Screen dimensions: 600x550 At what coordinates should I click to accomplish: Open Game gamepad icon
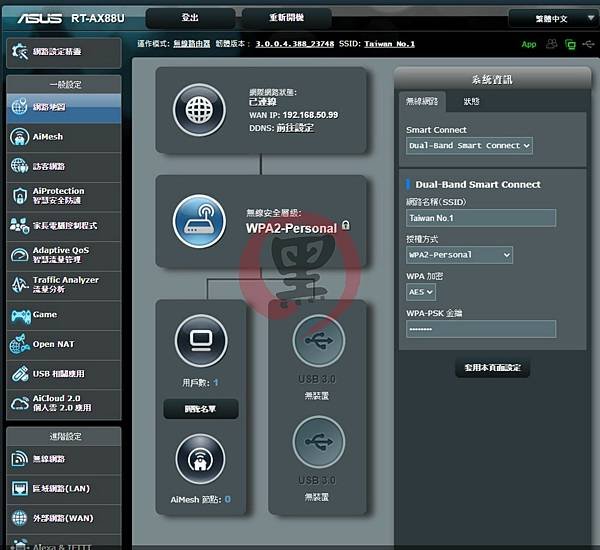[x=21, y=315]
